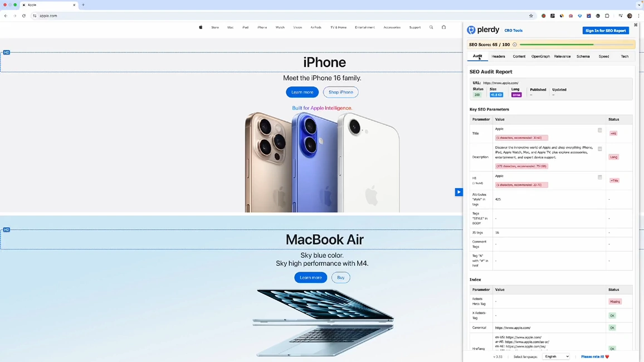Open the OpenGraph tab
This screenshot has height=362, width=644.
point(540,56)
